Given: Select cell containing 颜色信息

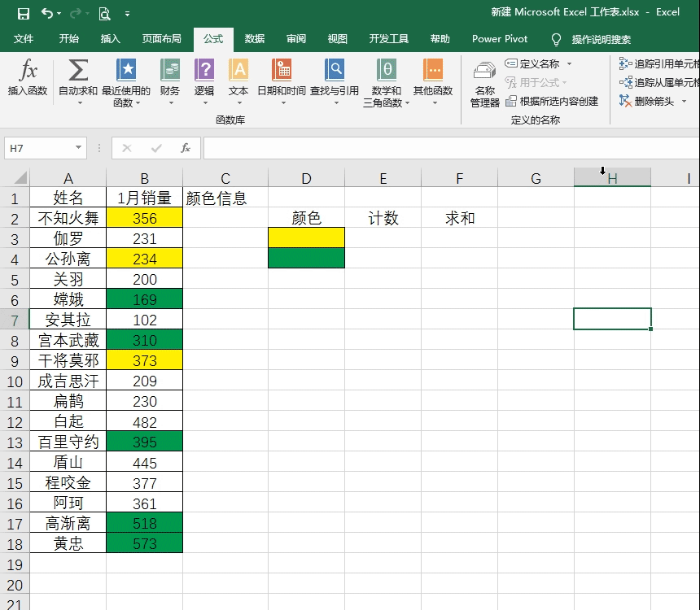Looking at the screenshot, I should tap(225, 198).
